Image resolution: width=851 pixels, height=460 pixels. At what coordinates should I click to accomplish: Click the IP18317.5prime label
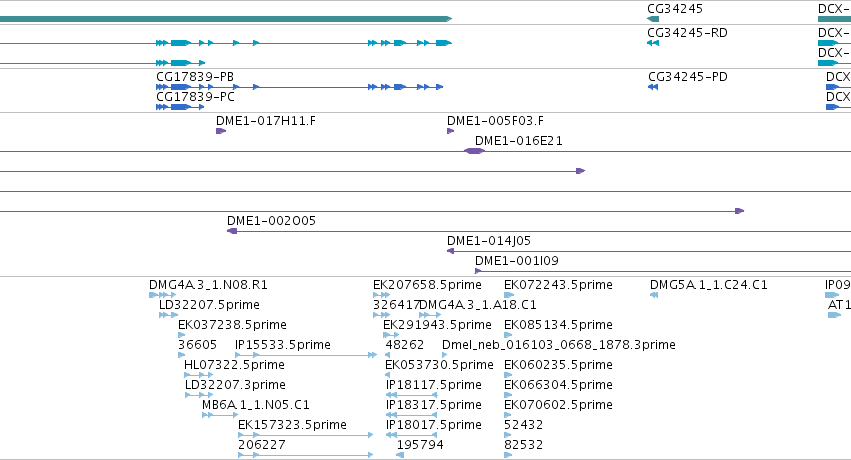434,405
